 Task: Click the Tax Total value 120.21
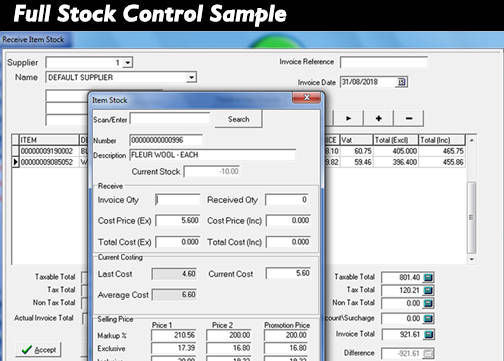click(402, 290)
